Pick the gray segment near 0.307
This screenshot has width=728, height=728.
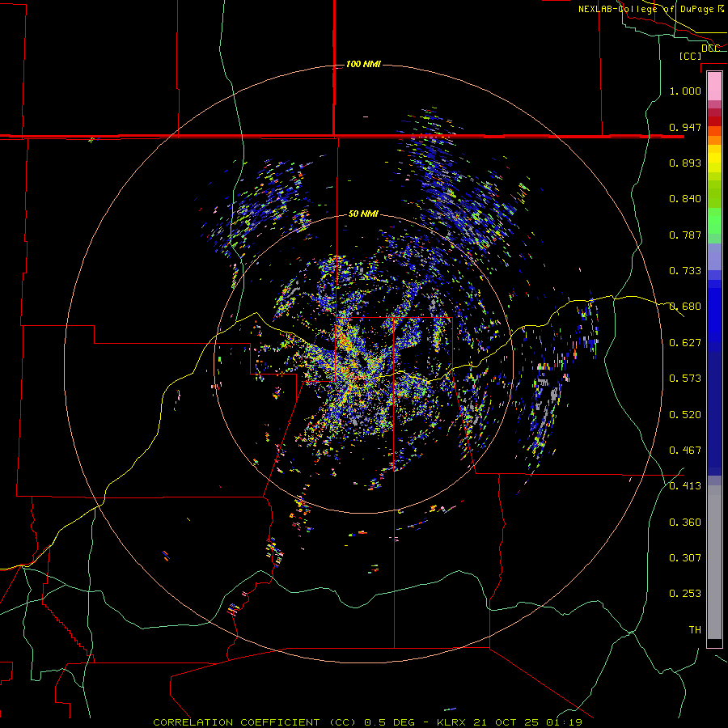coord(714,562)
